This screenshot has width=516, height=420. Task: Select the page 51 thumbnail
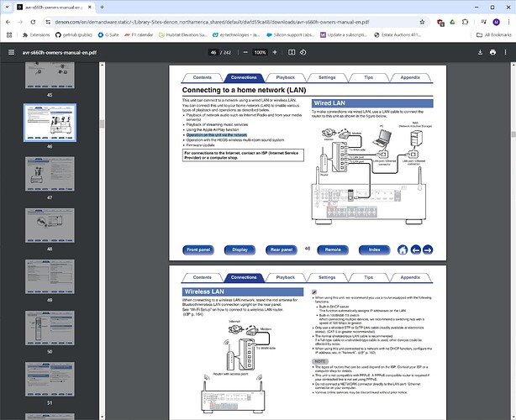click(x=50, y=379)
